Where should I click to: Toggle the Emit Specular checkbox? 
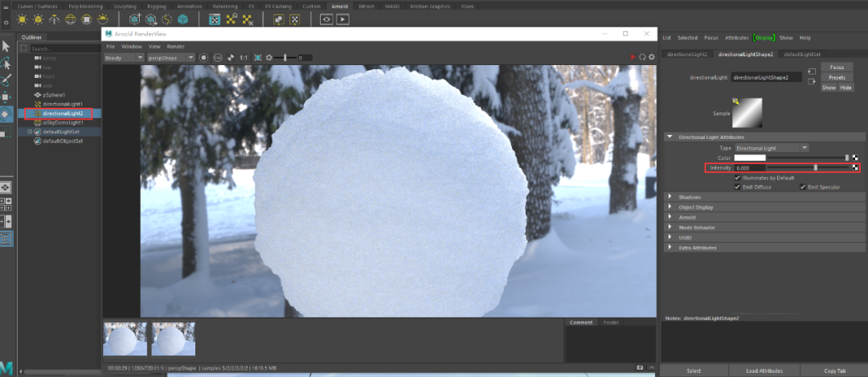[802, 186]
